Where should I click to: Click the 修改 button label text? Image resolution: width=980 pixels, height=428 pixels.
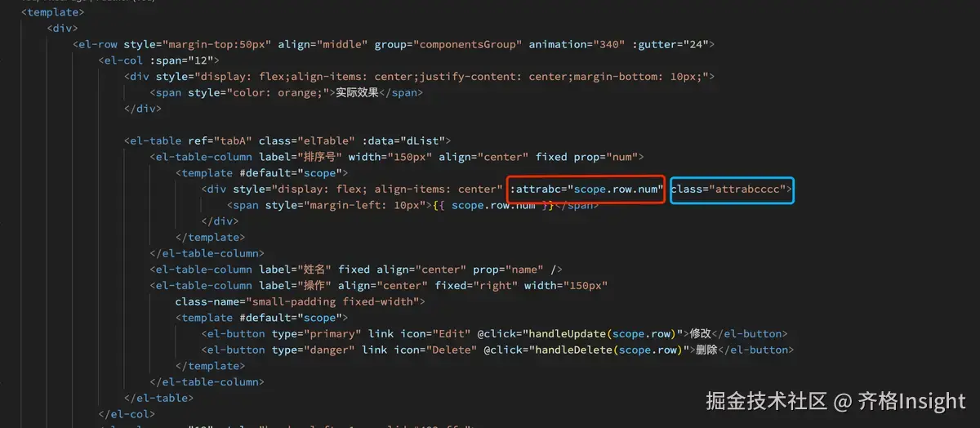point(702,333)
